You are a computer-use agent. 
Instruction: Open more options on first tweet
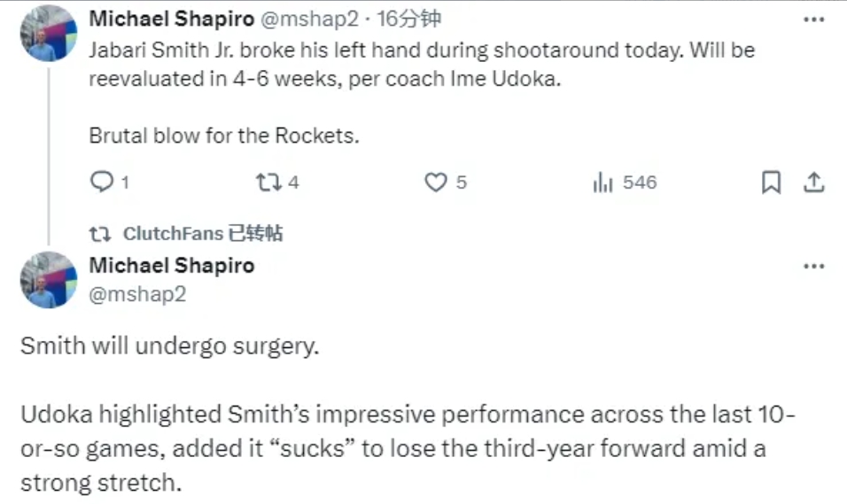(812, 19)
